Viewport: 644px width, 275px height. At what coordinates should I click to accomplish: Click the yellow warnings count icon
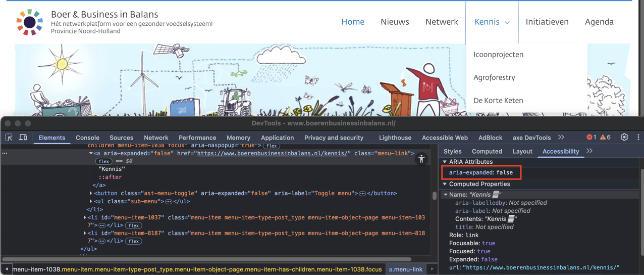click(x=605, y=137)
